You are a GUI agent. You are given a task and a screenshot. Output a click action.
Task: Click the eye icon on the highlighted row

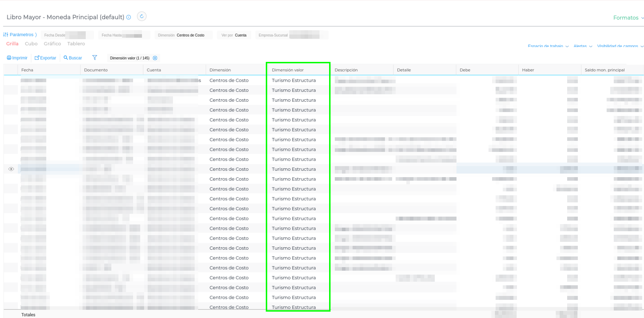coord(11,169)
